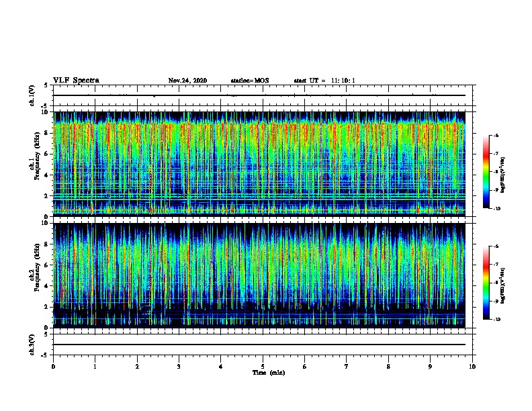This screenshot has height=411, width=532.
Task: Click the "ch.1(V)" axis label
Action: click(x=32, y=95)
